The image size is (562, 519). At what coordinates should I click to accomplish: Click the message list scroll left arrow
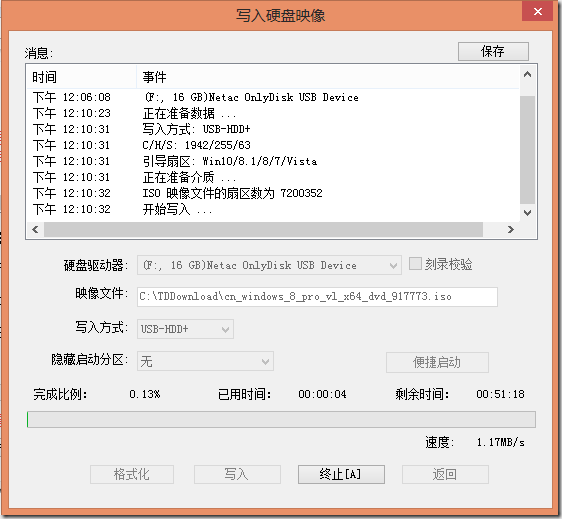pyautogui.click(x=35, y=229)
